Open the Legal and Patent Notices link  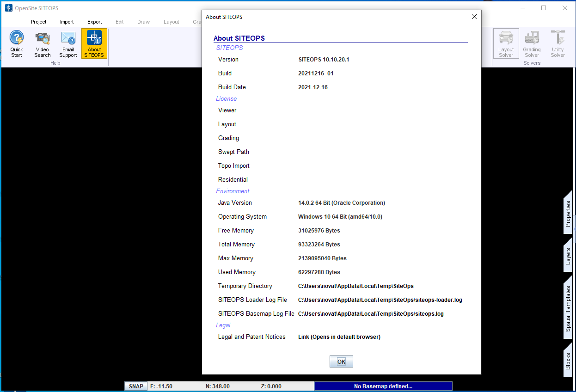click(x=339, y=337)
